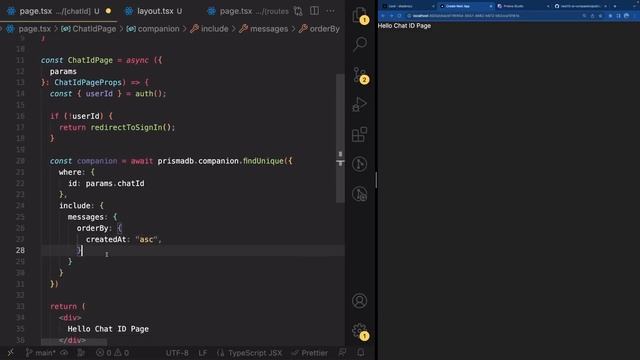Open the Git graph icon in activity bar
640x360 pixels.
pos(360,164)
